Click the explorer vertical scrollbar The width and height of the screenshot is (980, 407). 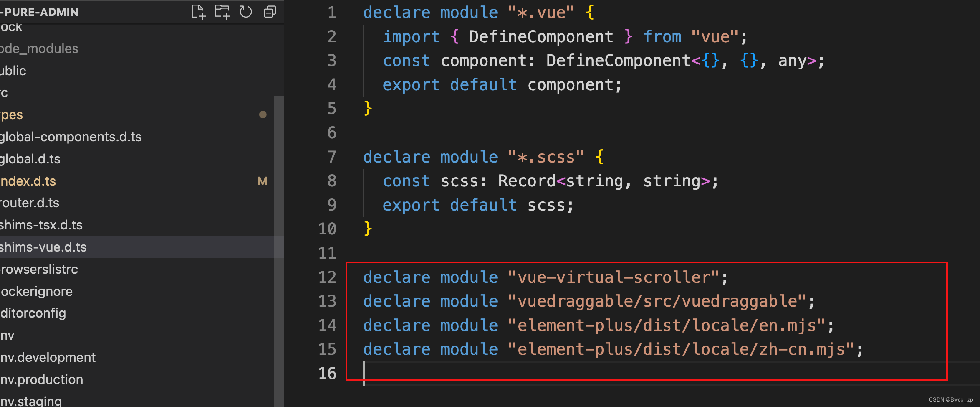(279, 251)
